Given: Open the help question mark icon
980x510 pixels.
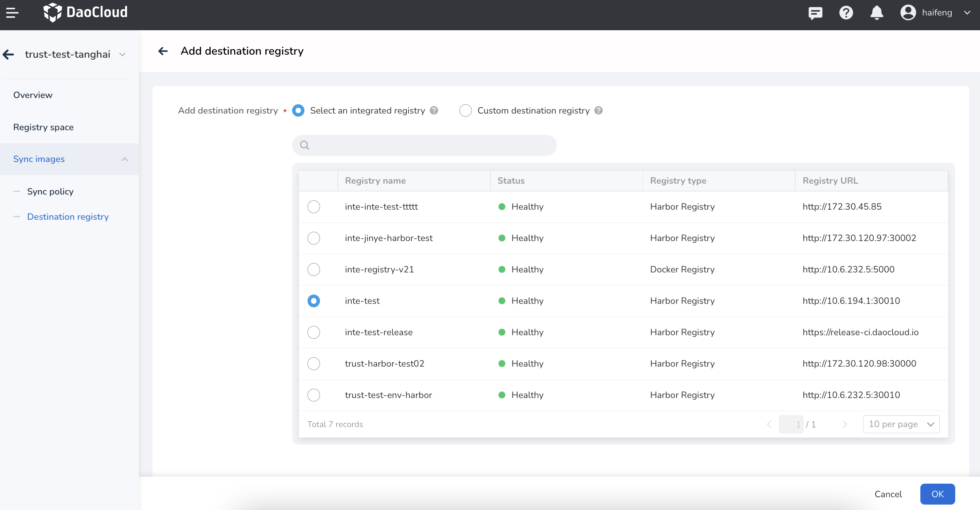Looking at the screenshot, I should 846,13.
